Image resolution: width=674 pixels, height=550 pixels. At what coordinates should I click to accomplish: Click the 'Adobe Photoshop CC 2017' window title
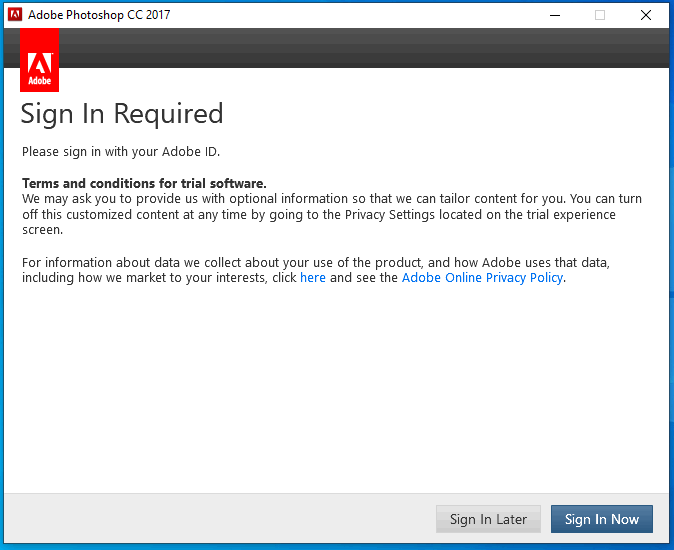[x=99, y=15]
